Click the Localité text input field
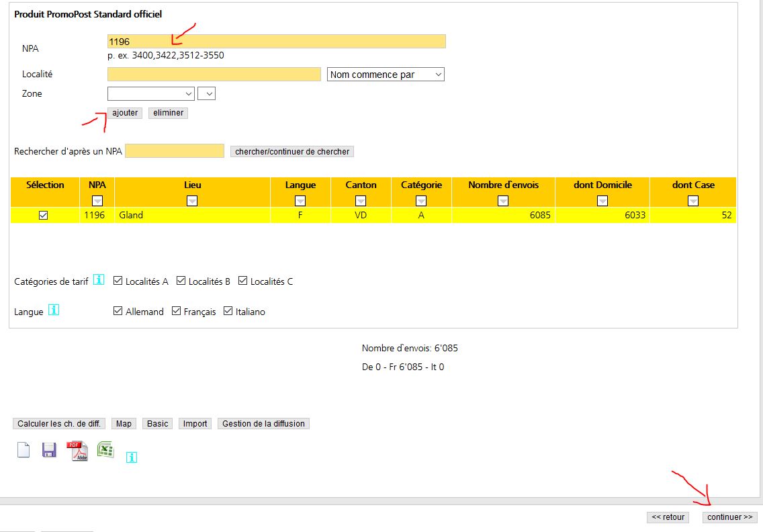This screenshot has width=763, height=532. (214, 75)
